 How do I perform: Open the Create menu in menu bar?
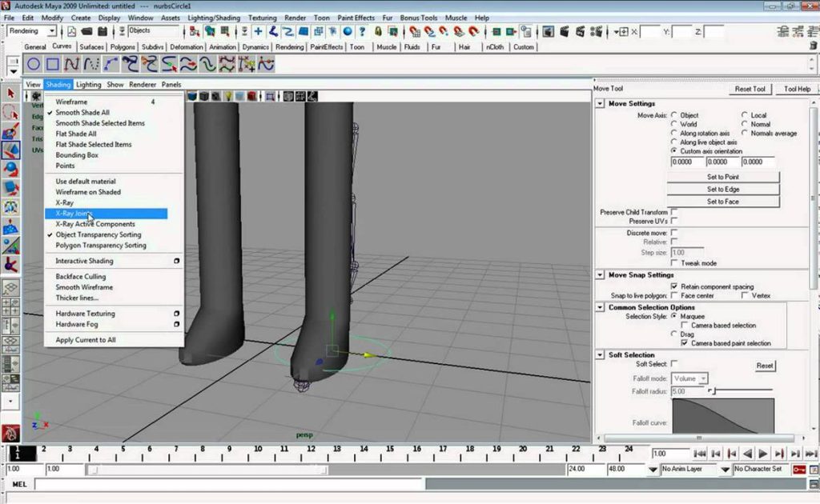(x=81, y=18)
